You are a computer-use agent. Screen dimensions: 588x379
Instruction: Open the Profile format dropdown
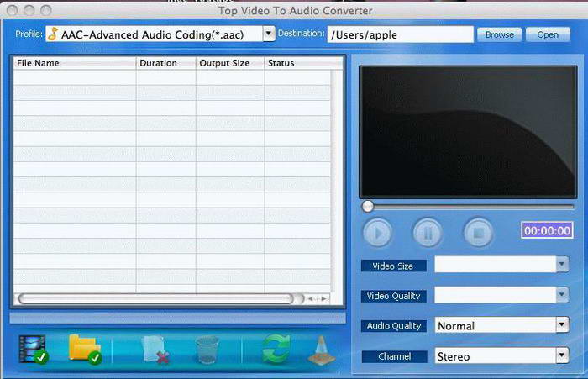coord(269,34)
